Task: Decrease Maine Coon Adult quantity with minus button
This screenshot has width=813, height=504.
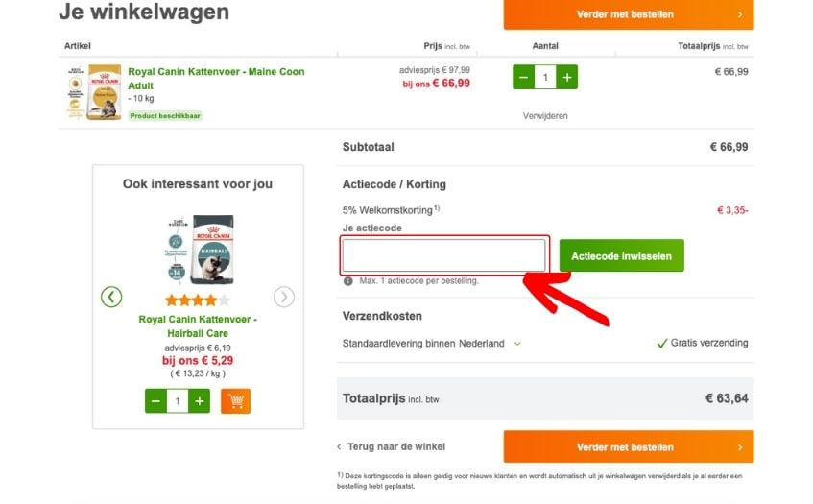Action: 523,77
